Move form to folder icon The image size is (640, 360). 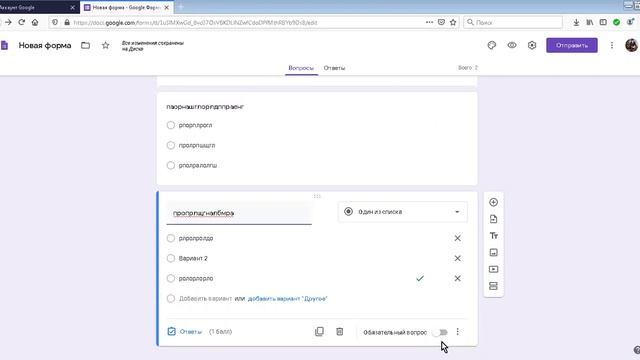click(x=85, y=45)
